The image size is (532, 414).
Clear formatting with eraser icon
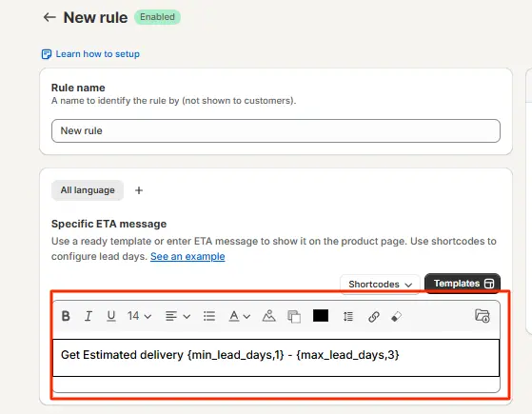pyautogui.click(x=396, y=317)
